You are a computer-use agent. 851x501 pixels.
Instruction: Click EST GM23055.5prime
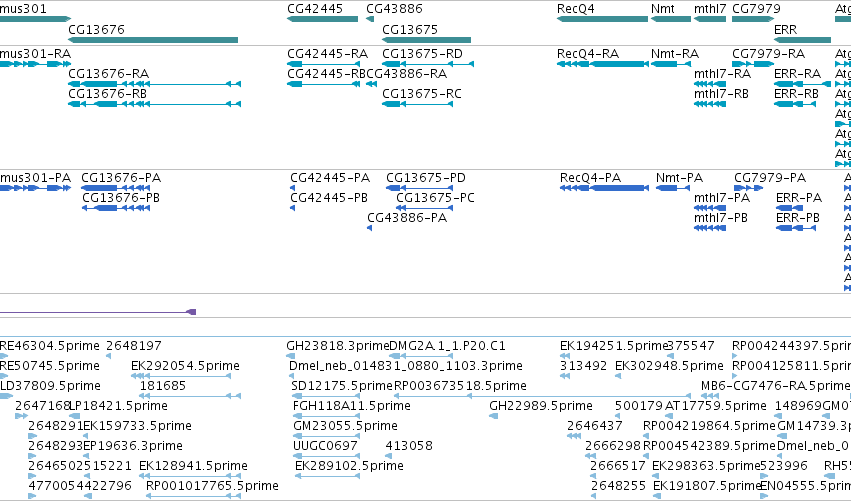click(x=345, y=426)
